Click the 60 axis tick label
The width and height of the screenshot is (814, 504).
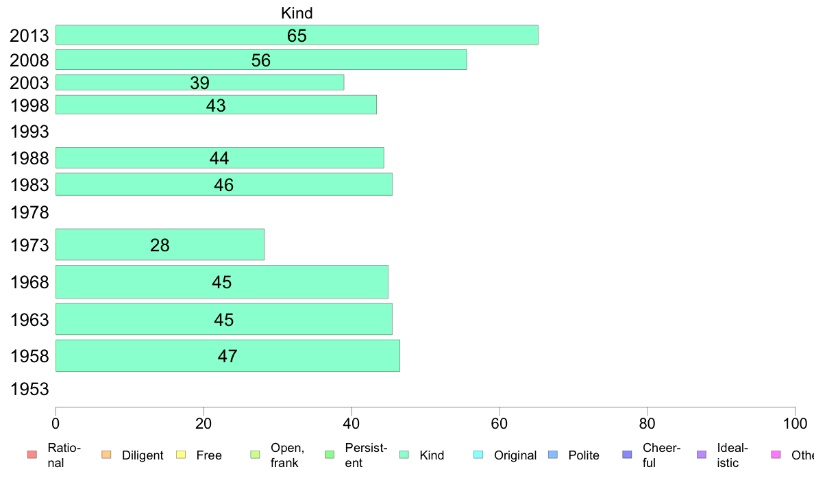499,424
